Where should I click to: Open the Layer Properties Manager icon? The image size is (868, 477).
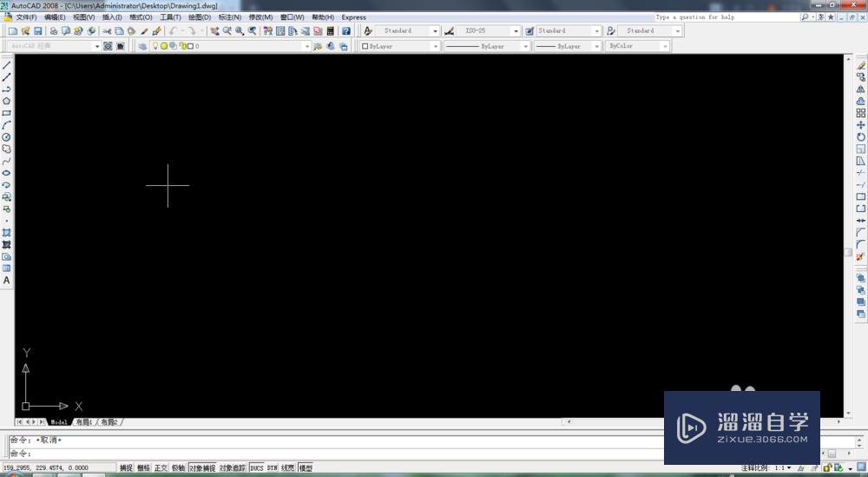click(143, 46)
